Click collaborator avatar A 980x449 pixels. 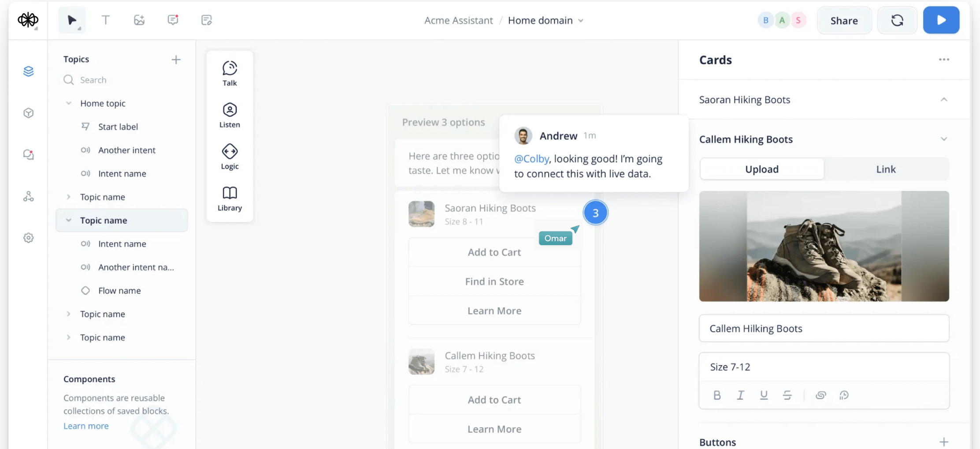pyautogui.click(x=782, y=20)
